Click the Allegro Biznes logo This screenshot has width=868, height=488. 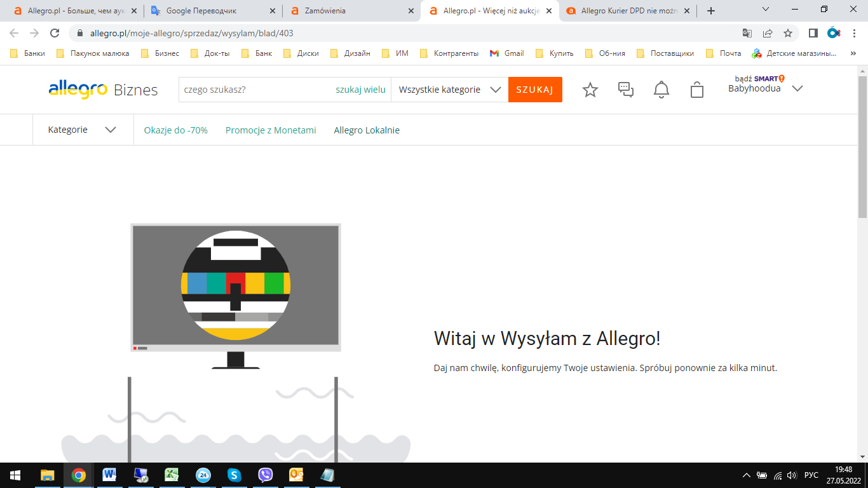click(x=103, y=90)
